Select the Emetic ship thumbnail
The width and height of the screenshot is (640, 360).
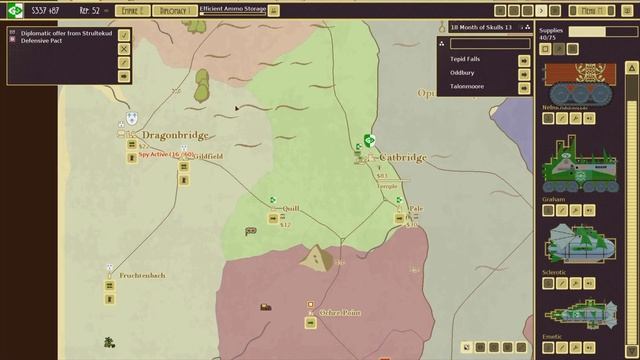(x=581, y=315)
